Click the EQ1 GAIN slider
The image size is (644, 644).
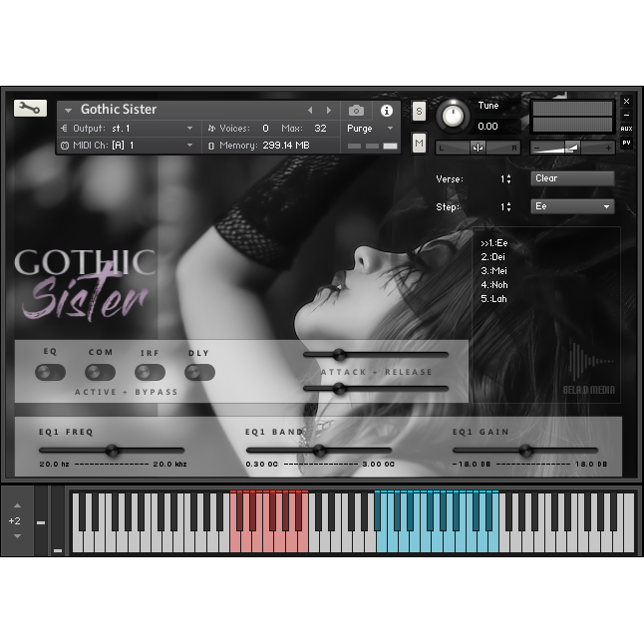pos(525,451)
